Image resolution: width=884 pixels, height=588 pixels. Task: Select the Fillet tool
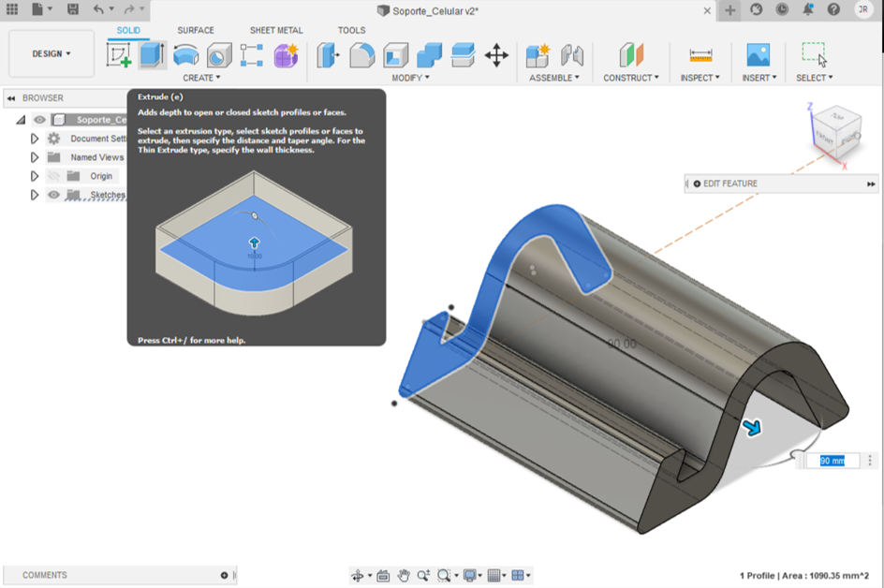[x=362, y=55]
